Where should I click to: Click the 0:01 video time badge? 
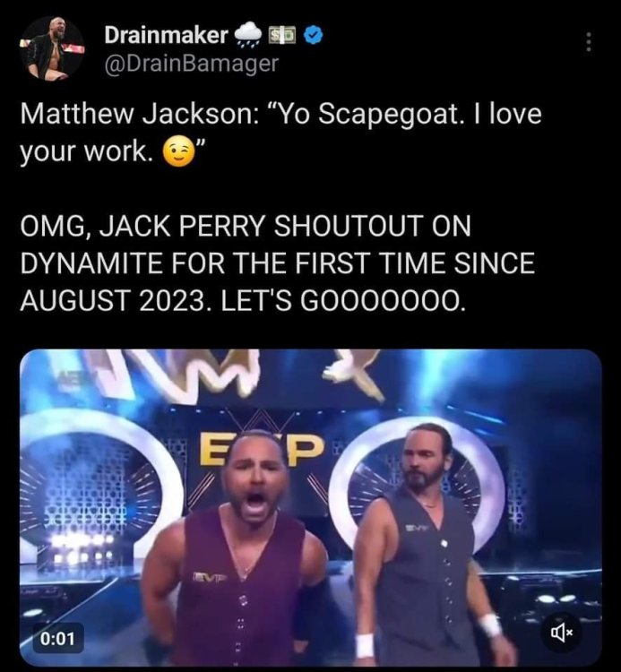coord(57,639)
